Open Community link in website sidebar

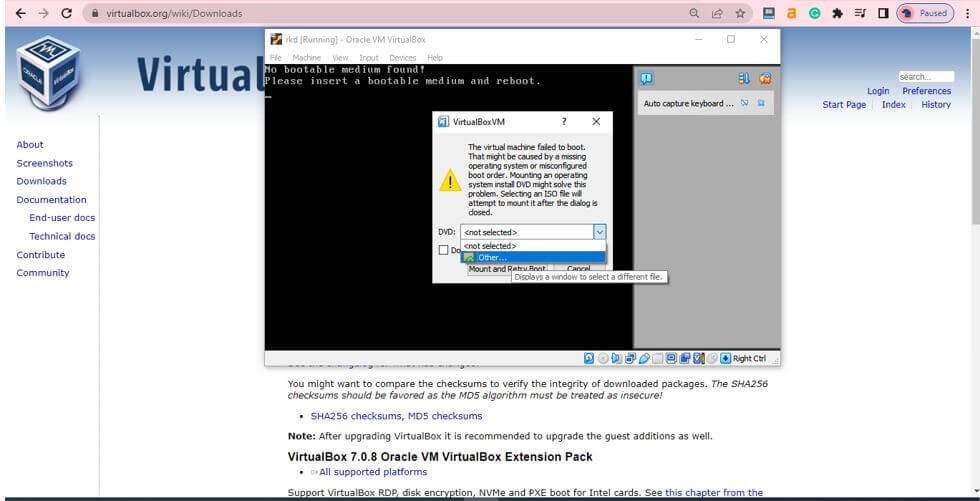point(42,273)
